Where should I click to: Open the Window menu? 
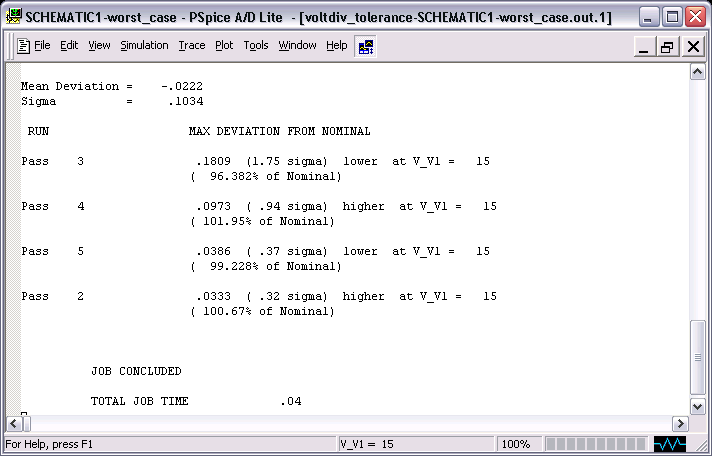(297, 45)
